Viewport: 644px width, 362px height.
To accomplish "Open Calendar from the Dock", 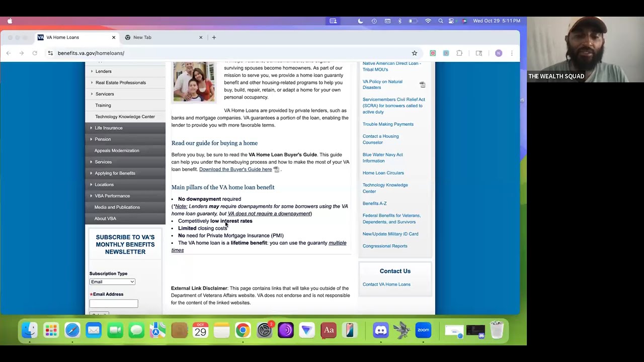I will click(200, 330).
